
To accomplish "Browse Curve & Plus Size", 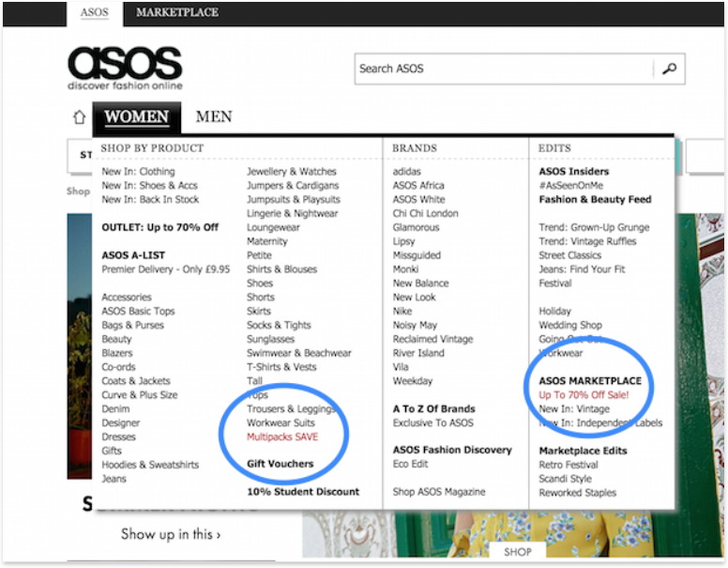I will [x=139, y=394].
